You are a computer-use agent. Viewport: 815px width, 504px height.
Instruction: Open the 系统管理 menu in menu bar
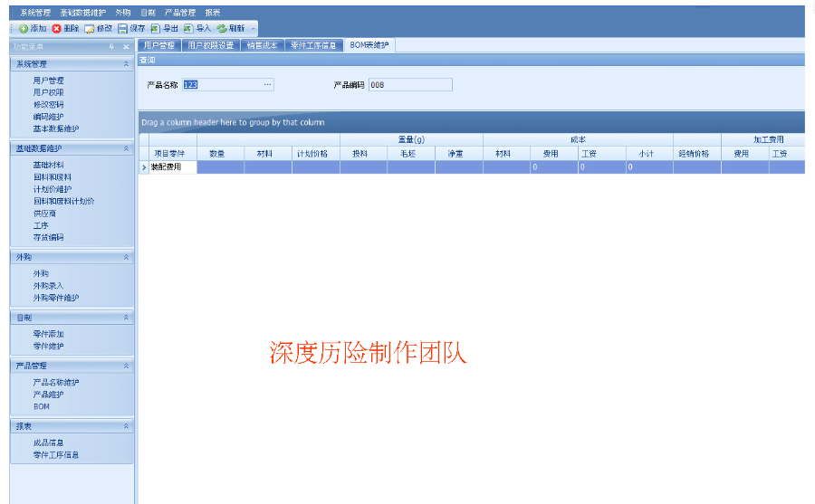click(x=35, y=13)
